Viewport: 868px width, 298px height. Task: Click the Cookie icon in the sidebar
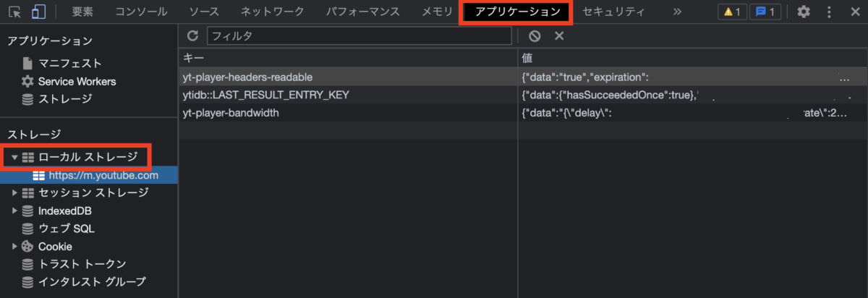coord(27,246)
